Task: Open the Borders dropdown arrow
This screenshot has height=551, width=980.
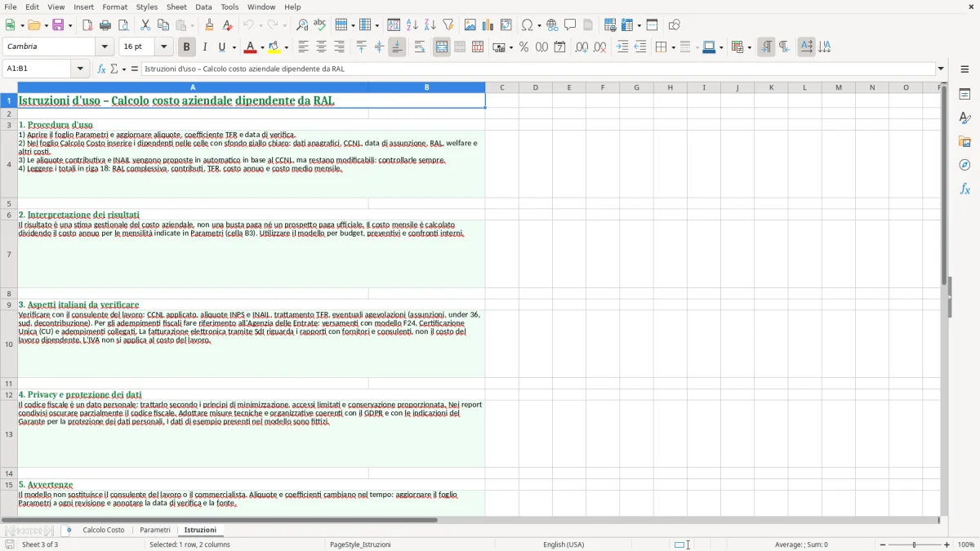Action: coord(672,47)
